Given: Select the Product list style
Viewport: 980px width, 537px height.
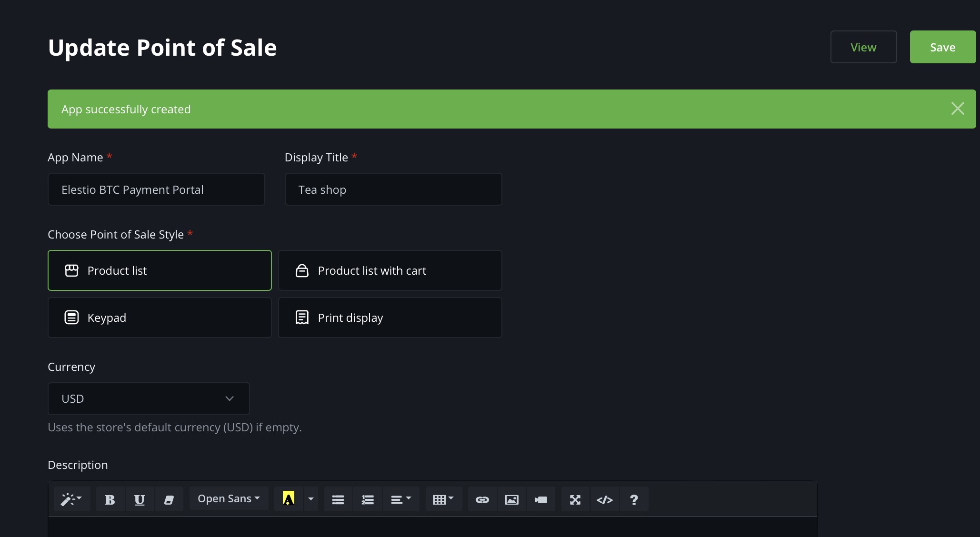Looking at the screenshot, I should point(160,270).
